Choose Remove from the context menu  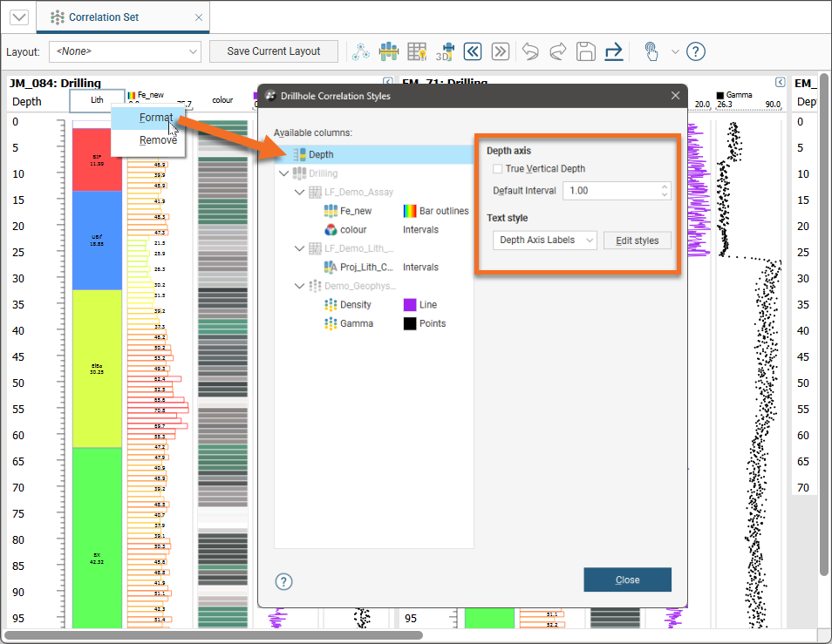click(157, 139)
